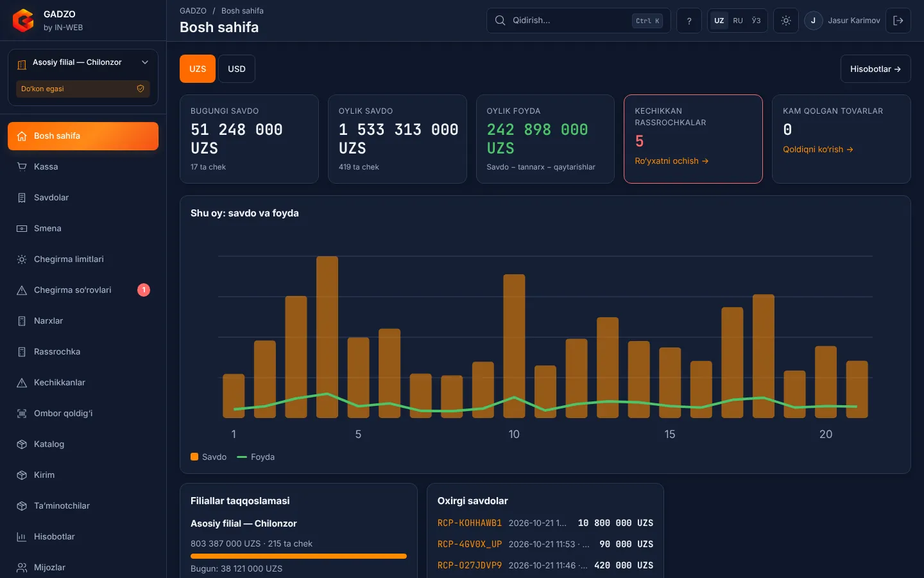Click the GADZO logo icon
924x578 pixels.
(23, 21)
